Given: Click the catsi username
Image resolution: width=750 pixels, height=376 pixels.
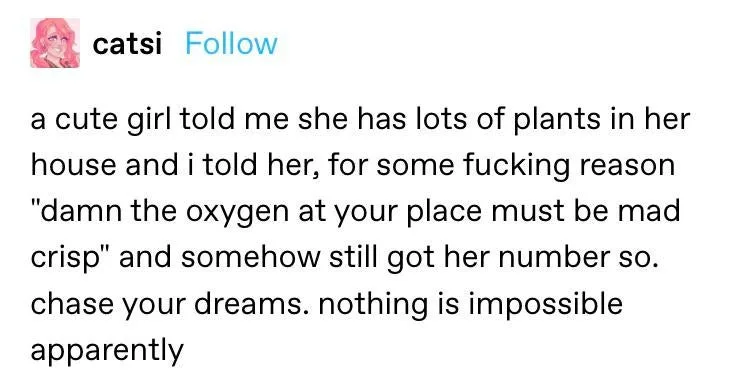Looking at the screenshot, I should tap(127, 44).
